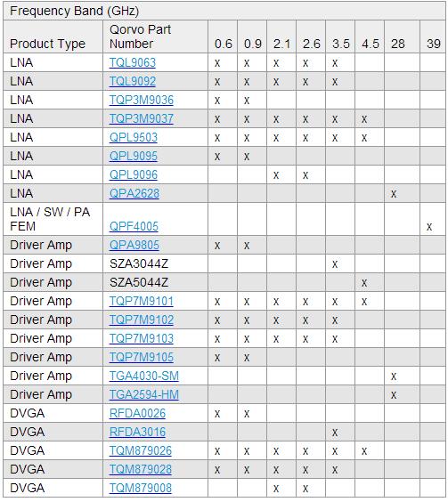Open the TGA4030-SM link
This screenshot has width=448, height=502.
click(x=144, y=376)
